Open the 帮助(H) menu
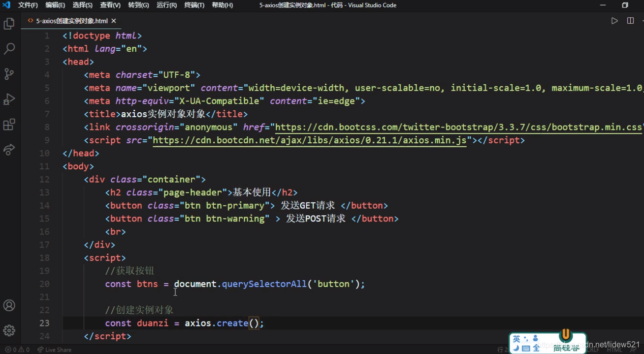 tap(222, 5)
